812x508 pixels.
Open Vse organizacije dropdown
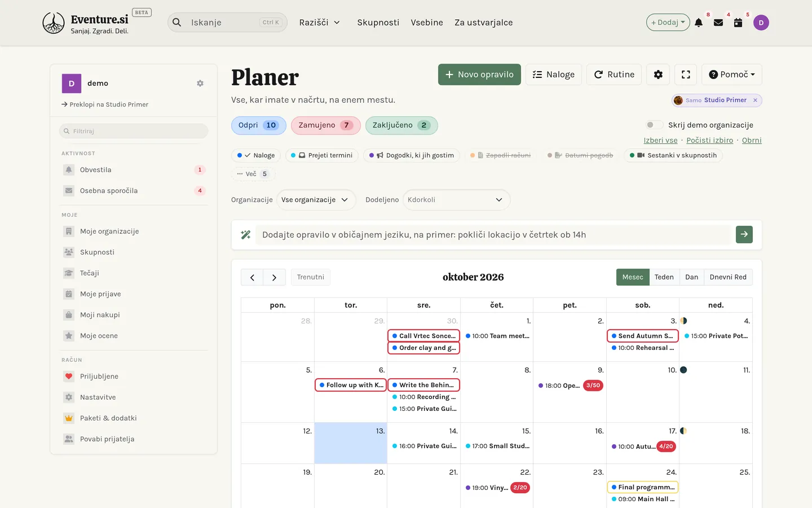pos(316,200)
